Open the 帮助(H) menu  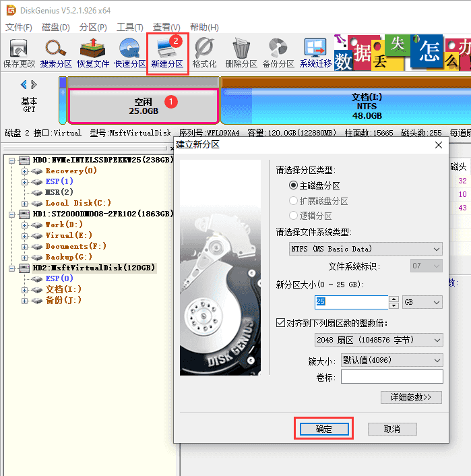(204, 28)
